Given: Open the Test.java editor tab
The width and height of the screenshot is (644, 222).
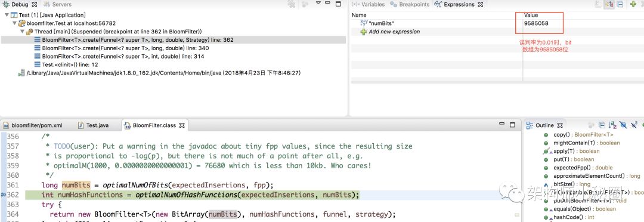Looking at the screenshot, I should (x=93, y=125).
